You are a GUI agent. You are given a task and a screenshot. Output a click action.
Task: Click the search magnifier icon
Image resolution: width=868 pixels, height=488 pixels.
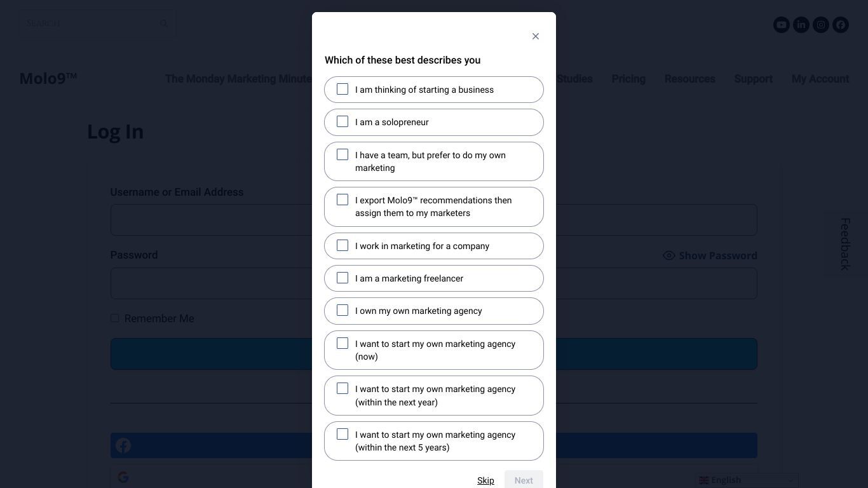pyautogui.click(x=164, y=24)
